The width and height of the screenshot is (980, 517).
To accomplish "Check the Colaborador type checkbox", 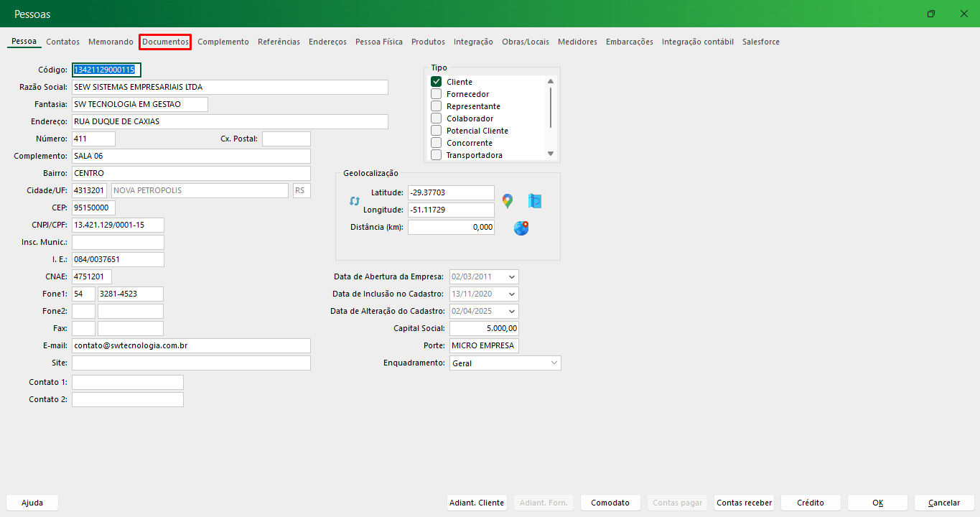I will click(436, 118).
